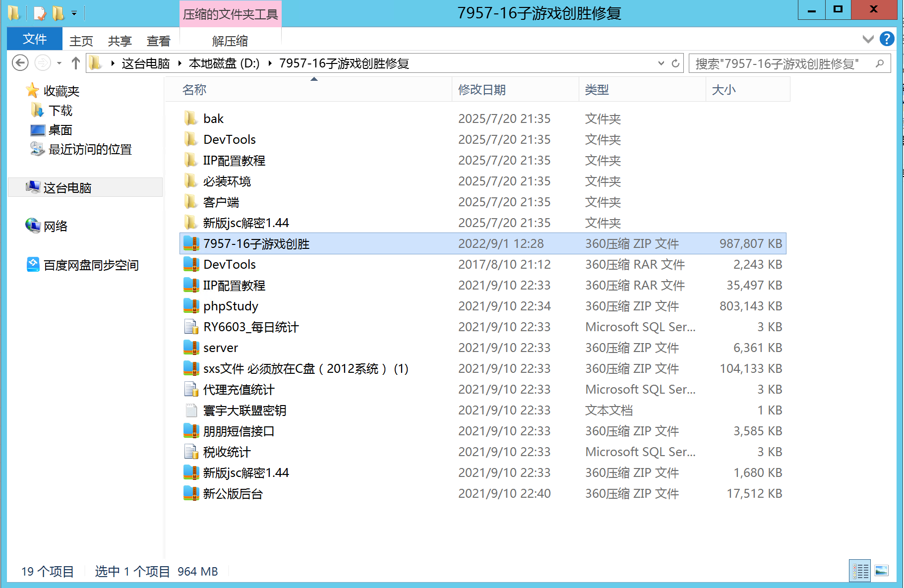Click the back navigation arrow
The width and height of the screenshot is (904, 588).
[x=20, y=63]
